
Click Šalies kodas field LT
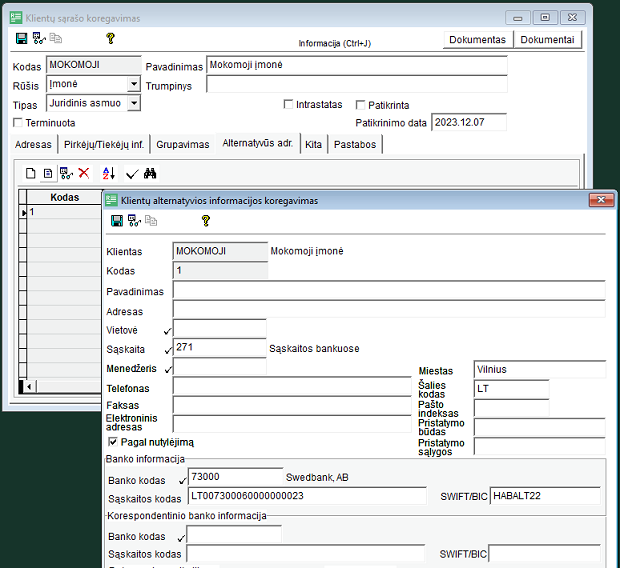point(511,389)
